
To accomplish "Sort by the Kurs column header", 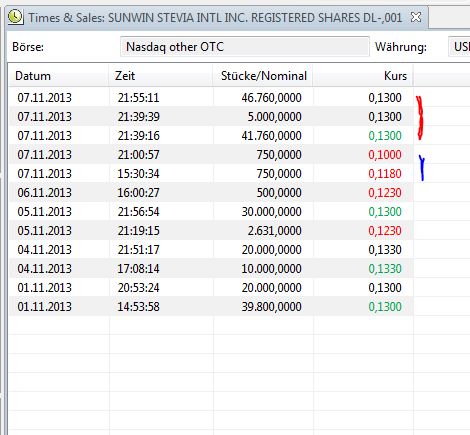I will click(x=363, y=76).
